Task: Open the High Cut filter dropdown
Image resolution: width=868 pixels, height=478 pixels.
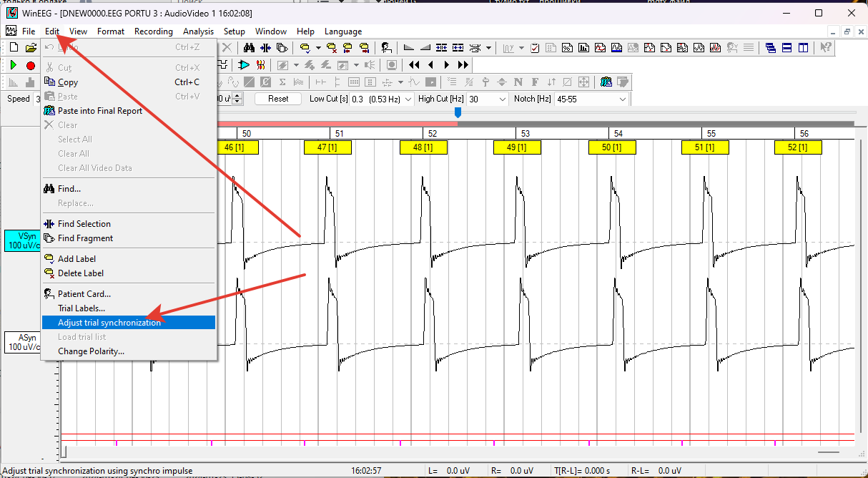Action: tap(502, 99)
